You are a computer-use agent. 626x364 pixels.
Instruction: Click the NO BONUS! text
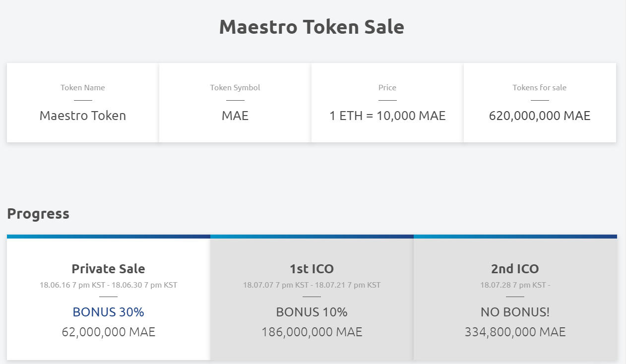[x=515, y=312]
